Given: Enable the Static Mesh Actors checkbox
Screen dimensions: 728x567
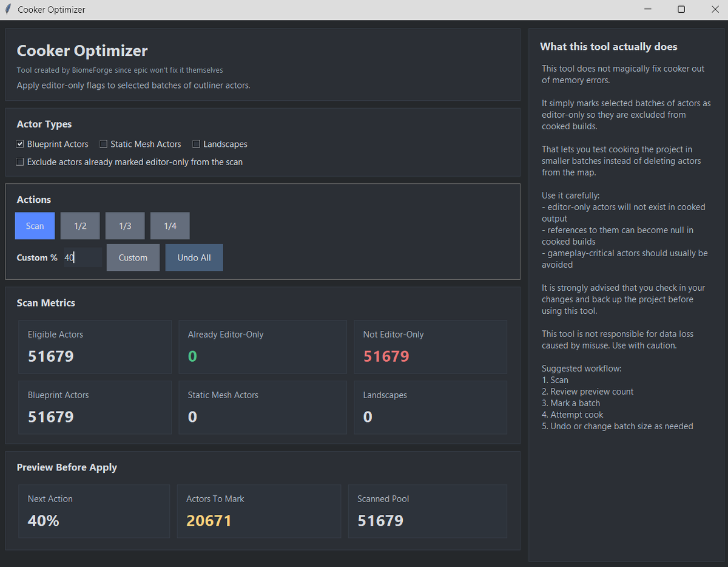Looking at the screenshot, I should 104,144.
